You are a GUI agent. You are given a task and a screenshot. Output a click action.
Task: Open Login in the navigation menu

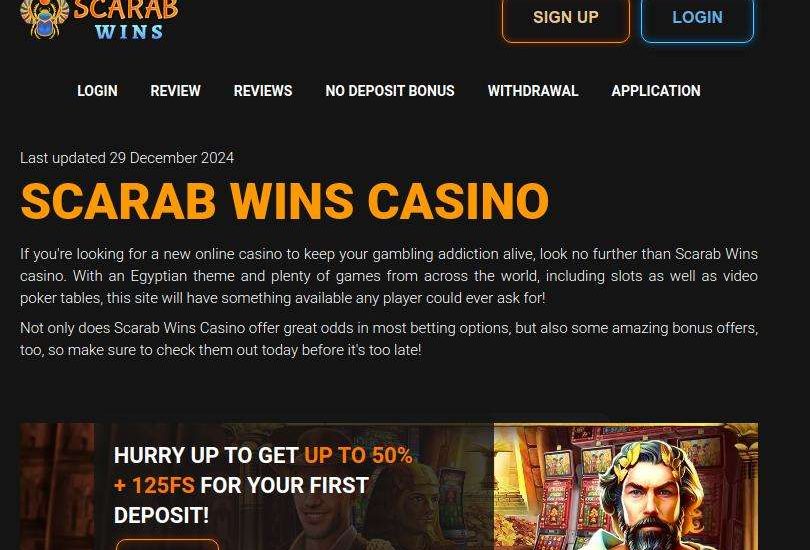point(97,91)
